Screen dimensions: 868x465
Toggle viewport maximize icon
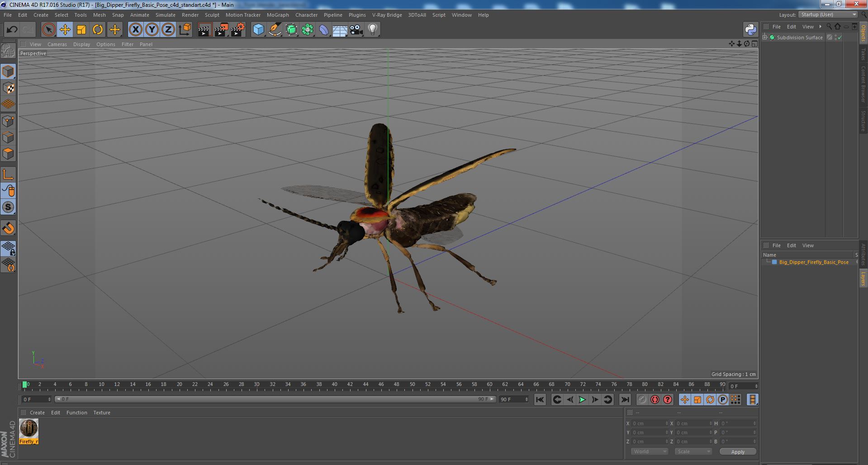pos(754,44)
